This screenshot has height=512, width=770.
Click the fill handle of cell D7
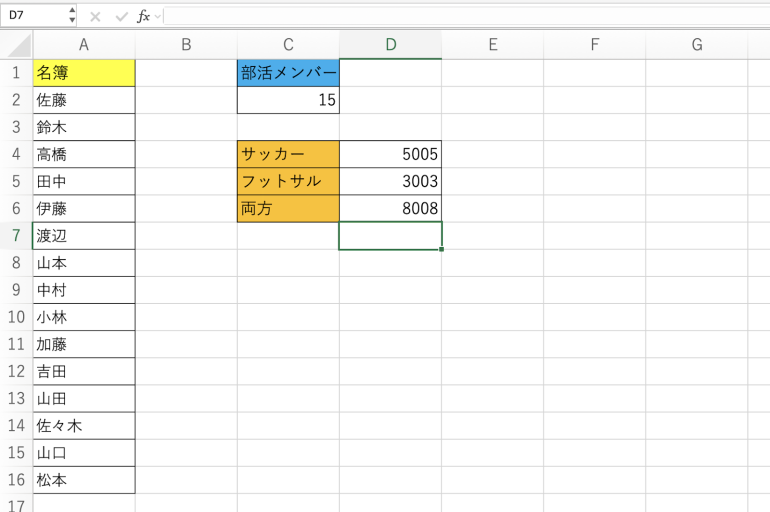[x=442, y=249]
